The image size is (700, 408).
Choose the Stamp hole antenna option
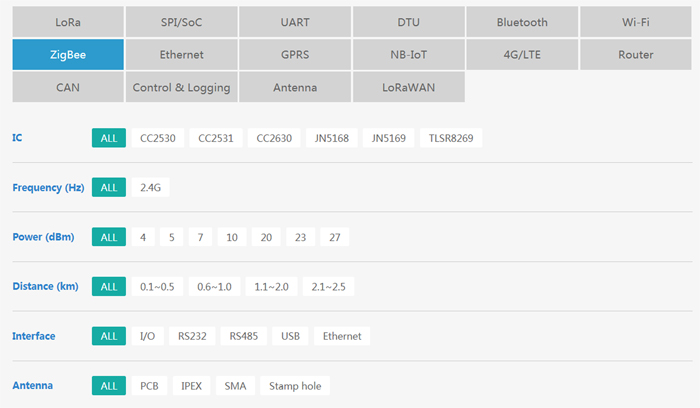coord(295,386)
